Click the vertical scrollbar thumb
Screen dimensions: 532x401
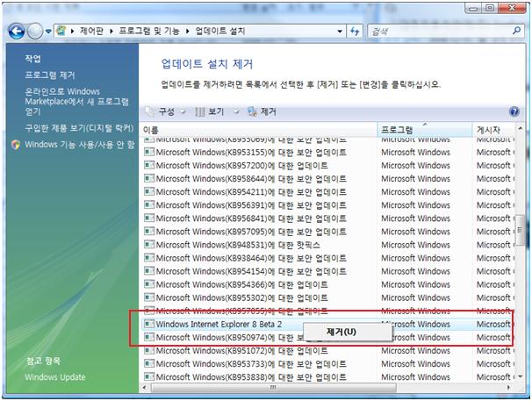pyautogui.click(x=520, y=231)
